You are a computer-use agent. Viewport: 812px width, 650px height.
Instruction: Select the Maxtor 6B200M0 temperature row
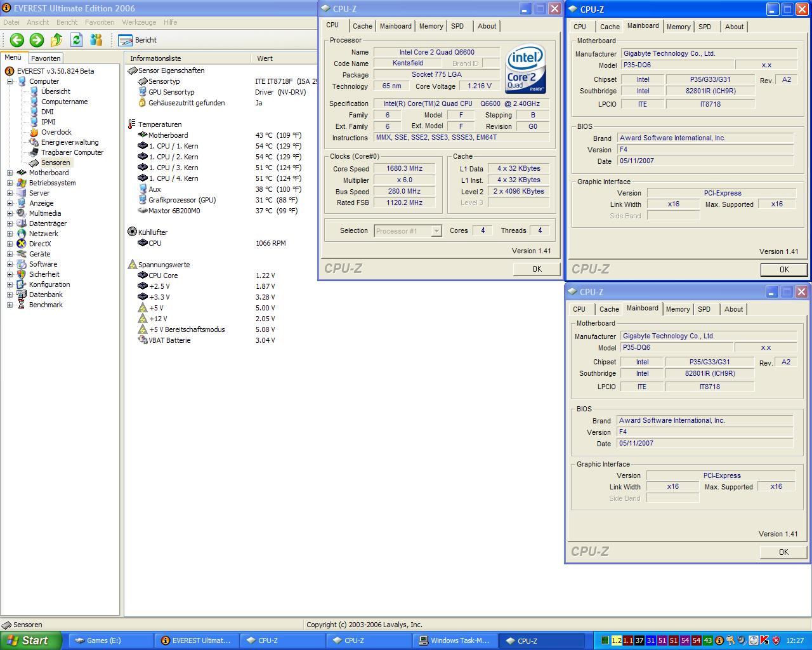point(221,211)
